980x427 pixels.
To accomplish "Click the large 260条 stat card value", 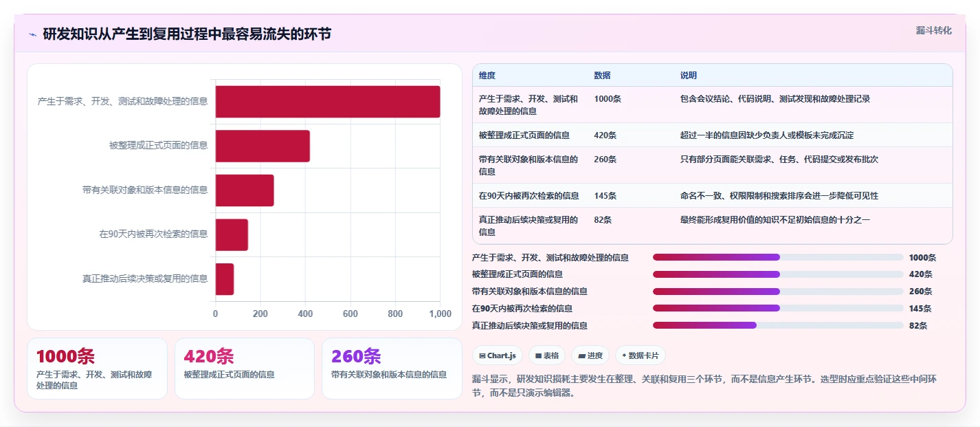I will [356, 356].
